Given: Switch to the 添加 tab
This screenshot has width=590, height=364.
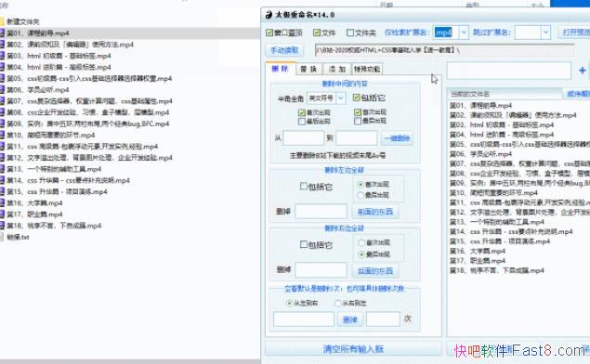Looking at the screenshot, I should coord(336,70).
